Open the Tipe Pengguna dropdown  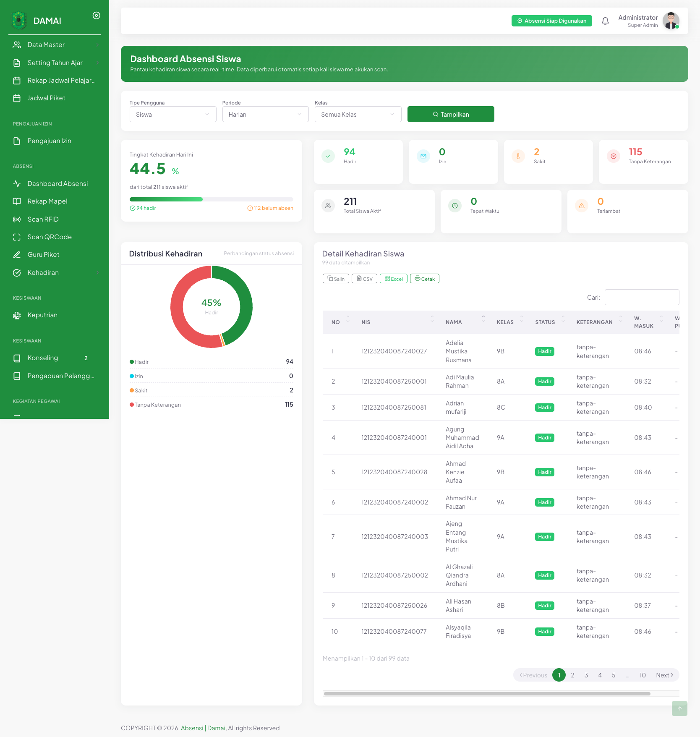(173, 114)
